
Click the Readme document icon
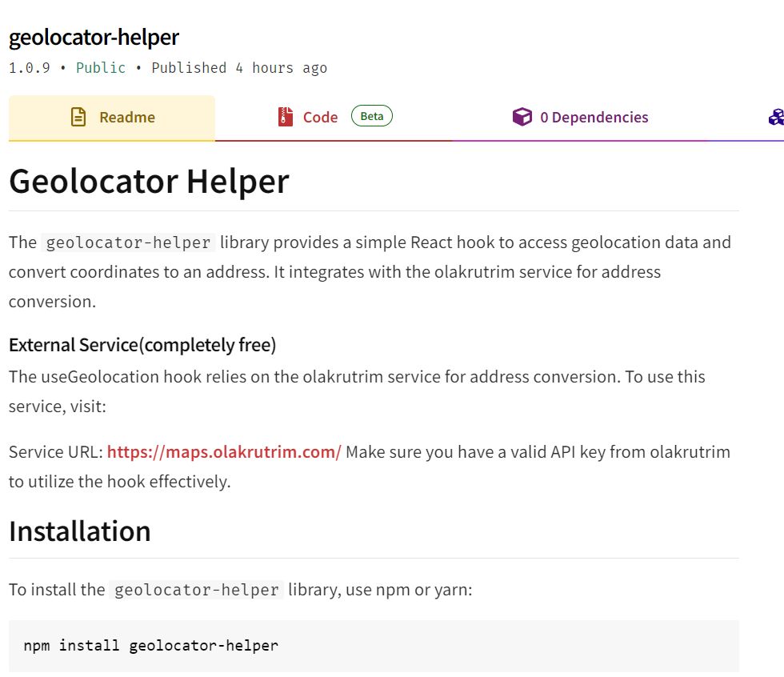click(x=78, y=117)
